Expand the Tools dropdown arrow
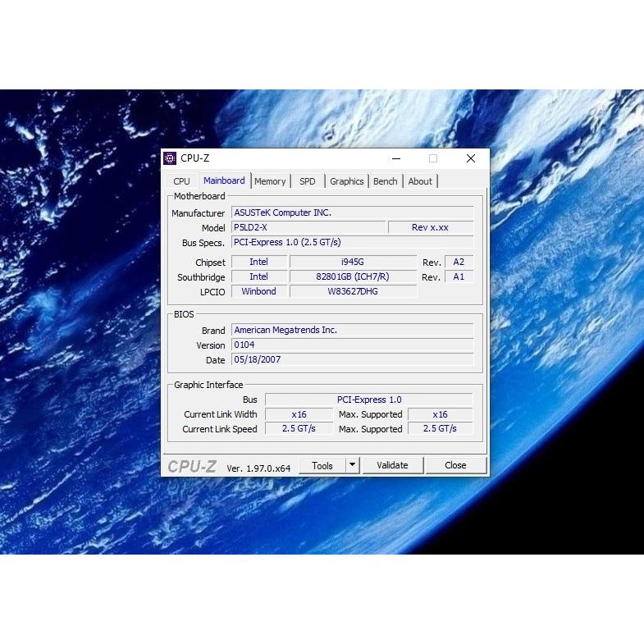The width and height of the screenshot is (644, 644). pyautogui.click(x=352, y=465)
